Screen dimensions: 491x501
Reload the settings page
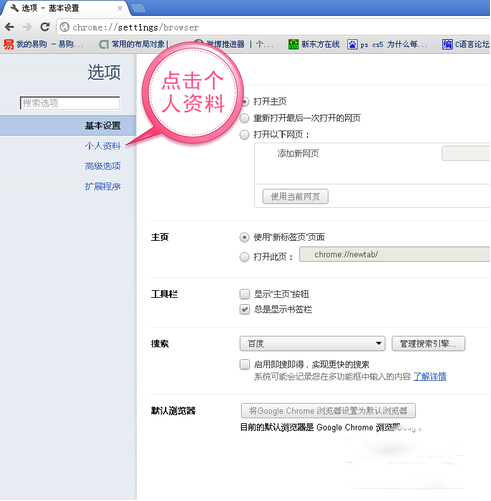[x=45, y=27]
